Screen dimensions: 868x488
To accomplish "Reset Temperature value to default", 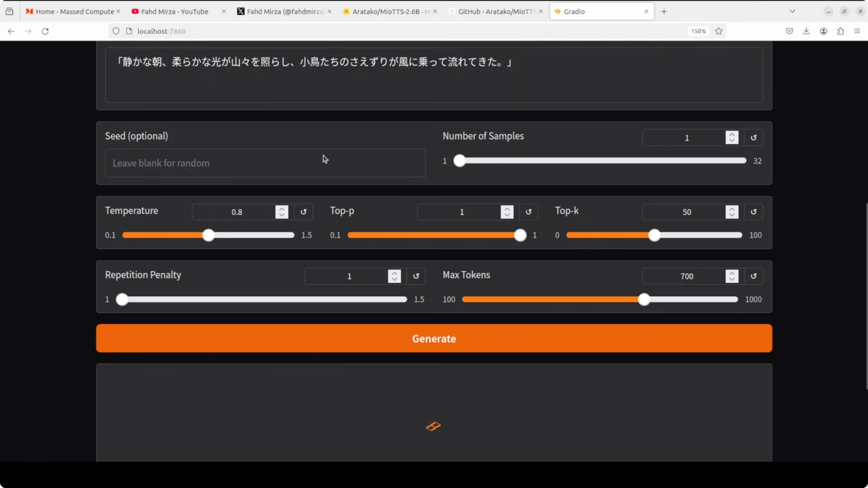I will click(x=303, y=212).
